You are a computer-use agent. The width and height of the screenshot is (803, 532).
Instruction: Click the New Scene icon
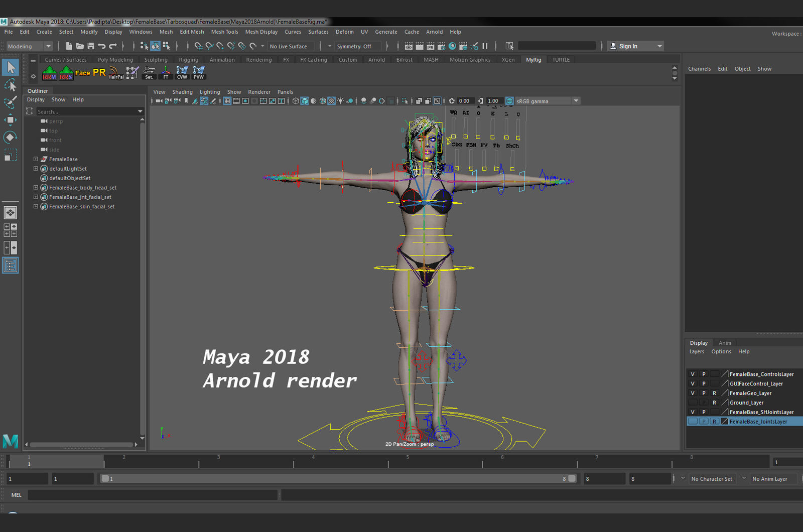(x=69, y=46)
